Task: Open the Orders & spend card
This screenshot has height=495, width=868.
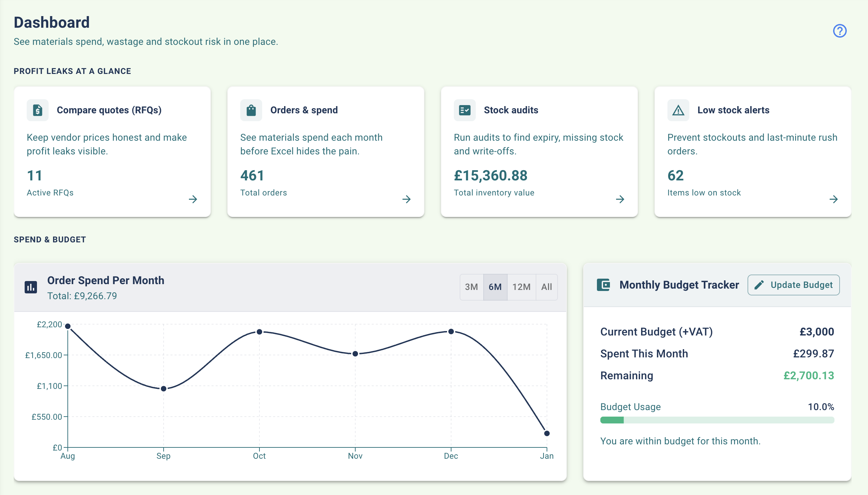Action: (x=326, y=151)
